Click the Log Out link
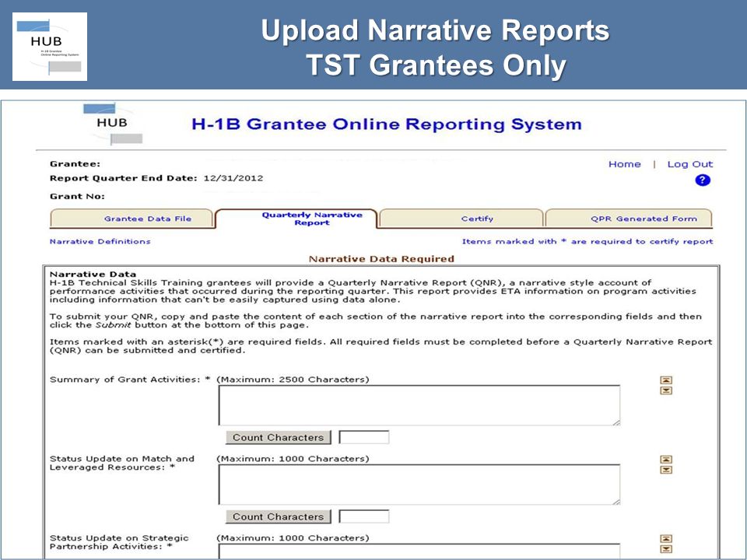The height and width of the screenshot is (560, 747). pyautogui.click(x=690, y=164)
